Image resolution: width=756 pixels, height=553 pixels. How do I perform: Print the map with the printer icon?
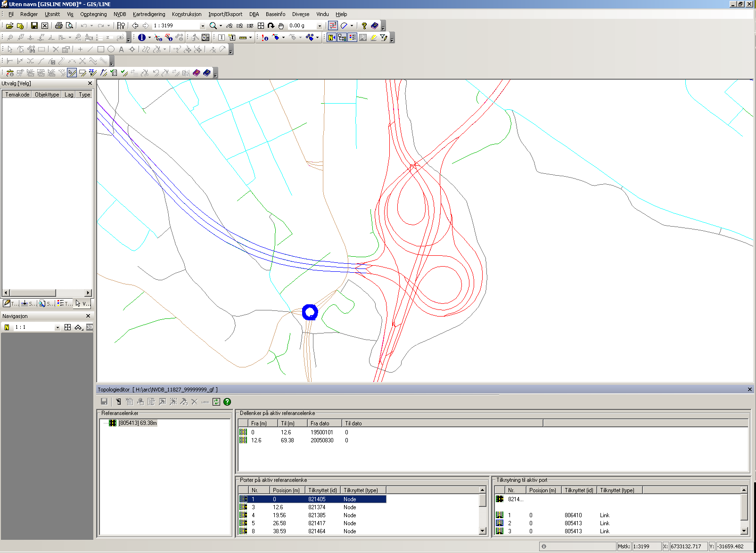click(59, 25)
